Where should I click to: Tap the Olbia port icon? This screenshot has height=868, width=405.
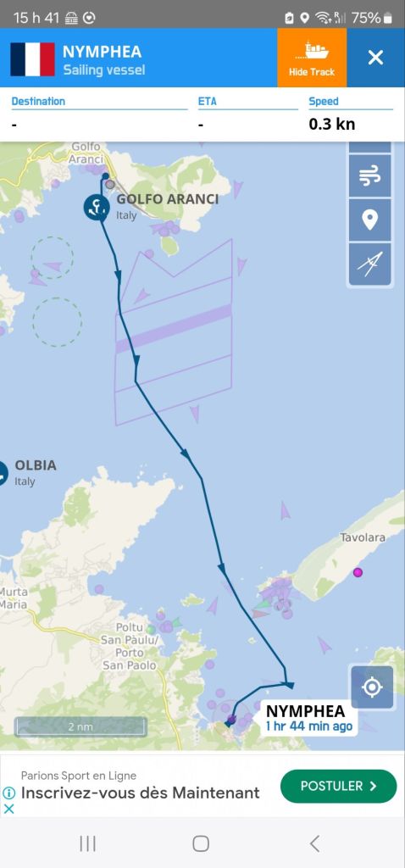[x=1, y=473]
